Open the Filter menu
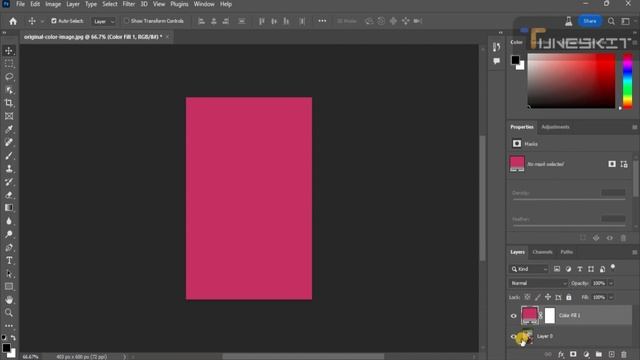The height and width of the screenshot is (360, 640). [129, 4]
